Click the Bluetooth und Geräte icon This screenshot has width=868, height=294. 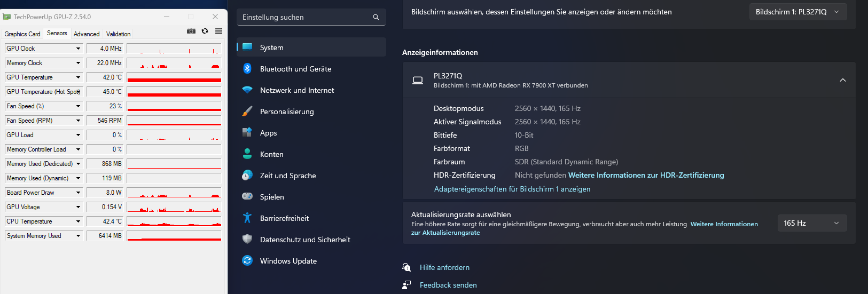[x=247, y=68]
